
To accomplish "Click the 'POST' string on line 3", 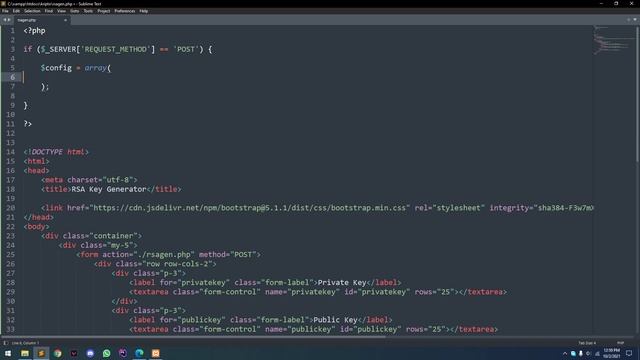I will [x=186, y=49].
